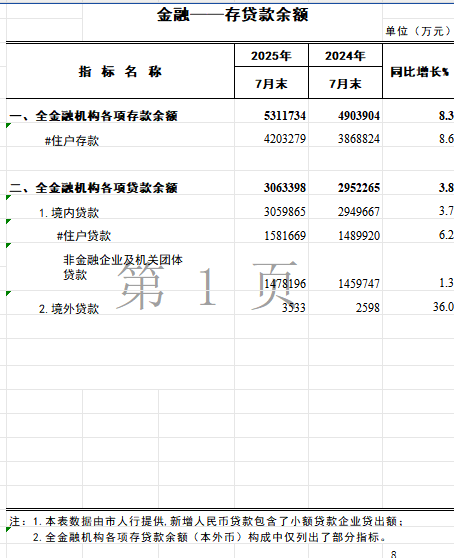Screen dimensions: 454x558
Task: Click the cell containing 3868824
Action: point(359,139)
